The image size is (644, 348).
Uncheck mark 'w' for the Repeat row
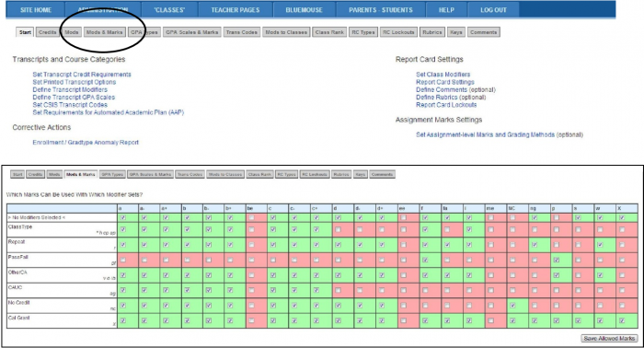tap(600, 245)
